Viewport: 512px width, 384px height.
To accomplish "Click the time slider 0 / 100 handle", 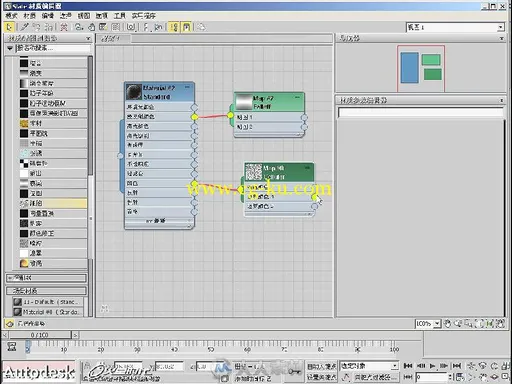I will tap(40, 335).
